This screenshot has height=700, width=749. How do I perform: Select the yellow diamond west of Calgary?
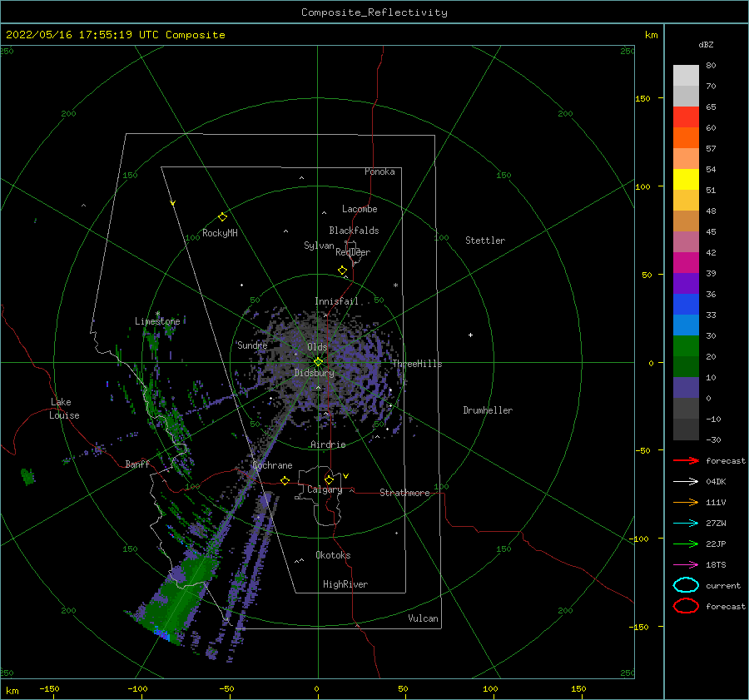tap(285, 480)
